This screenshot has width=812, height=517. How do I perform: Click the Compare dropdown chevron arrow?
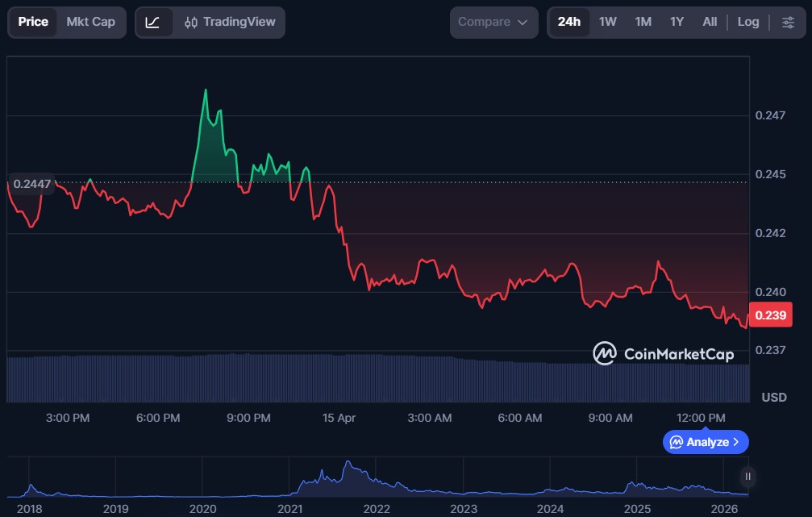point(523,23)
